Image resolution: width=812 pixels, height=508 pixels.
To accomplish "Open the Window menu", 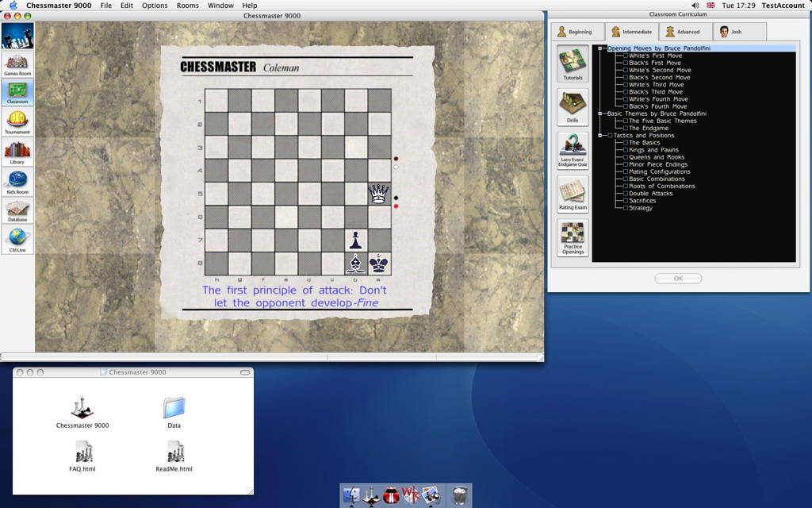I will point(220,6).
